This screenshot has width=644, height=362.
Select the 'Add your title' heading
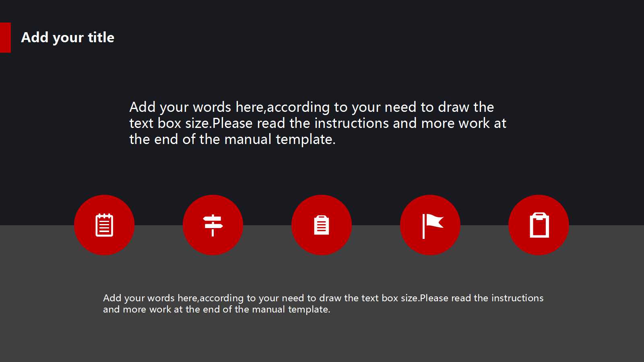coord(68,37)
